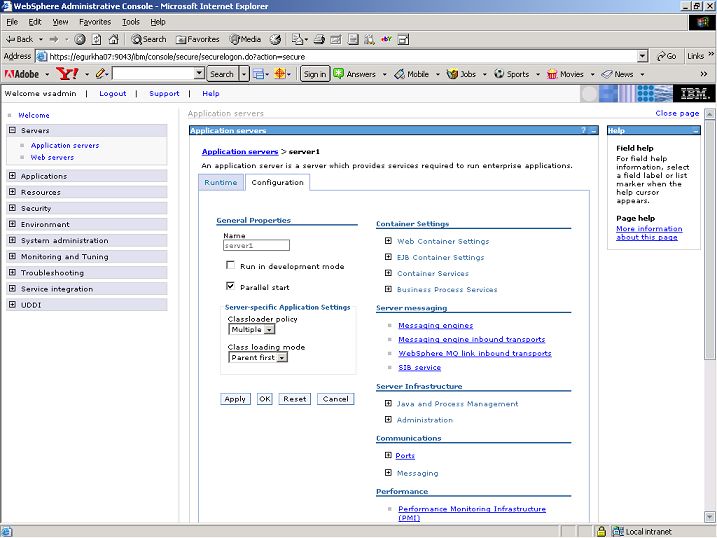This screenshot has width=717, height=538.
Task: Open the address bar dropdown arrow
Action: tap(642, 56)
